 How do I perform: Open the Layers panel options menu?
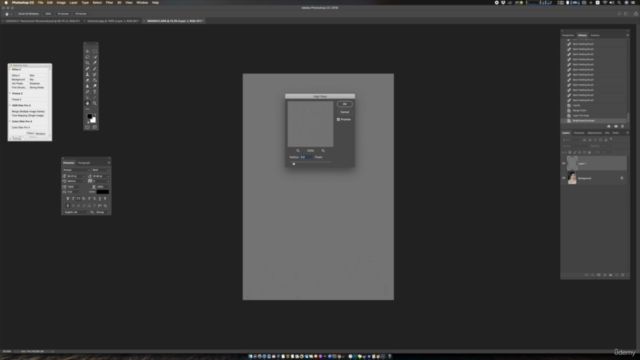click(x=627, y=133)
